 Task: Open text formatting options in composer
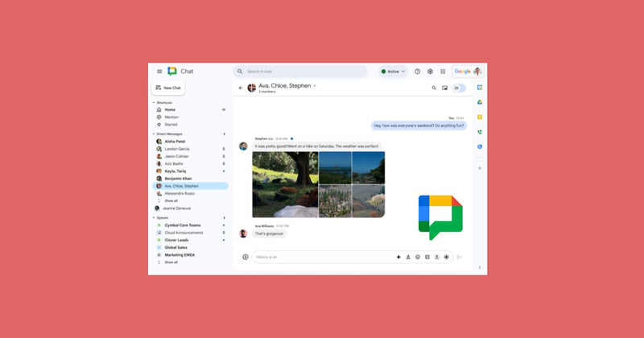click(x=408, y=257)
